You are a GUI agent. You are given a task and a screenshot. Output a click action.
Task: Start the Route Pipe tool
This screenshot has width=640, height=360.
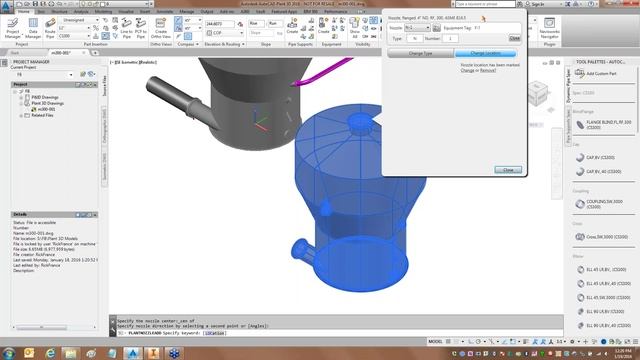[50, 28]
